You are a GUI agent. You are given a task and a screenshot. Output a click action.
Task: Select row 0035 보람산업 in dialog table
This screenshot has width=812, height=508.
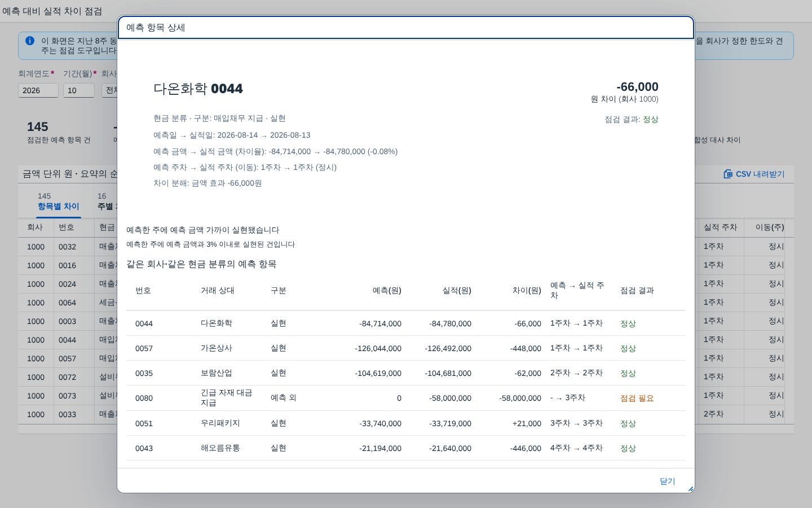pos(406,373)
